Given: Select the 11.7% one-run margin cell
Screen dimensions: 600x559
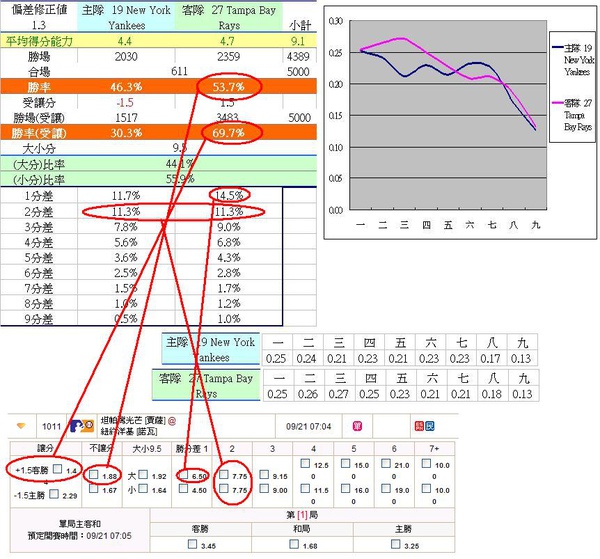Looking at the screenshot, I should [x=126, y=196].
